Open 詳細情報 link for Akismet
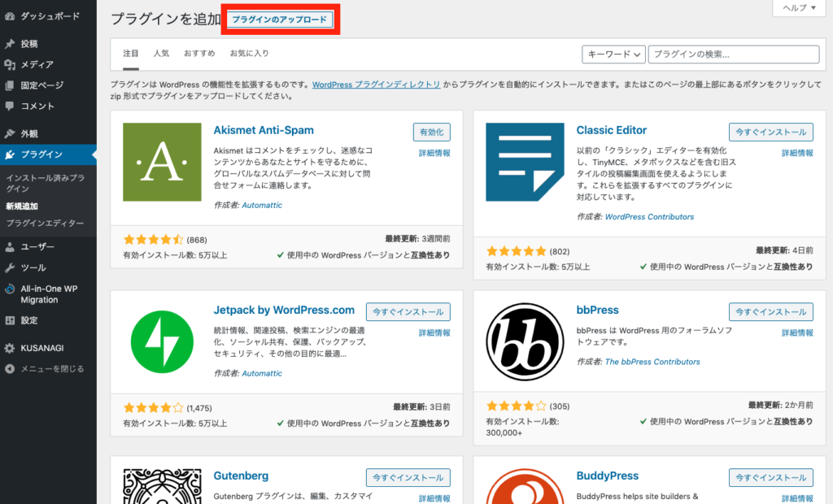The width and height of the screenshot is (833, 504). pos(434,153)
